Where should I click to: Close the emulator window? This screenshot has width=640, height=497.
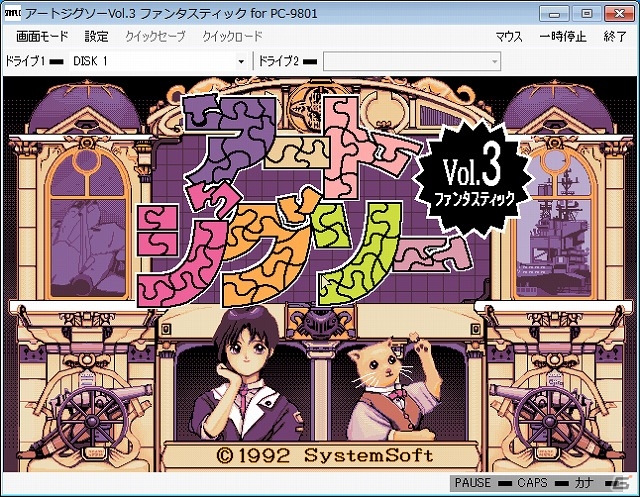tap(620, 14)
